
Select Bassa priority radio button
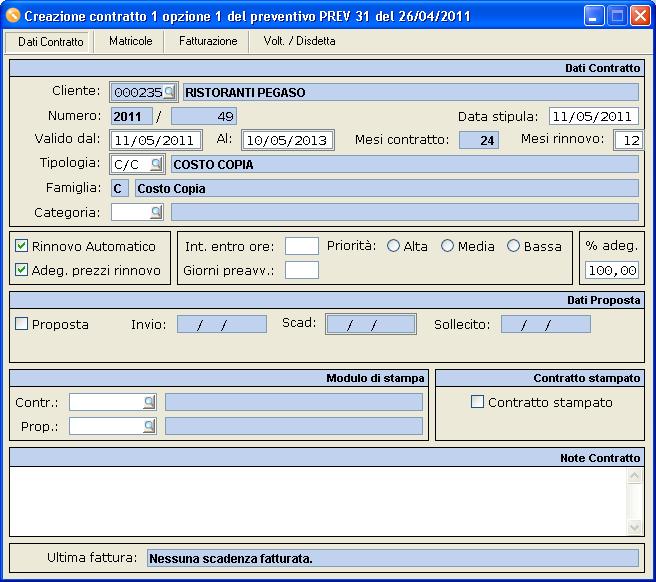click(513, 246)
